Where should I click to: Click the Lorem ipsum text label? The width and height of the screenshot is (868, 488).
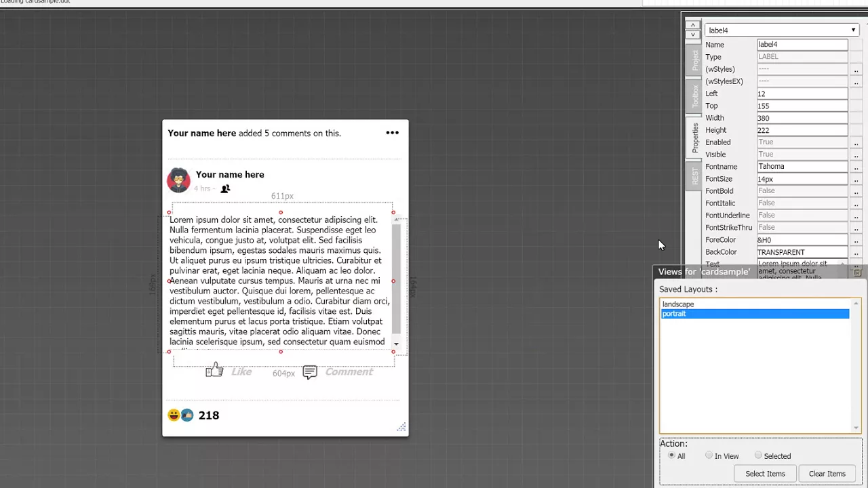(280, 281)
